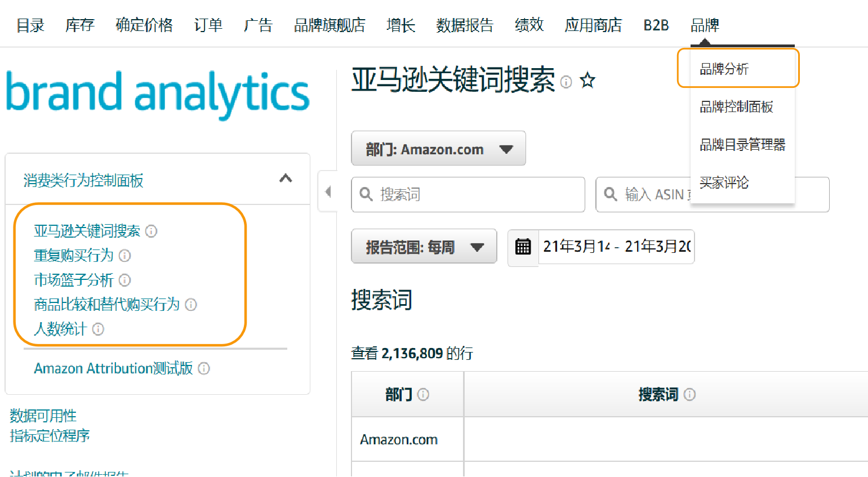Select 买家评论 from the dropdown menu

tap(724, 182)
